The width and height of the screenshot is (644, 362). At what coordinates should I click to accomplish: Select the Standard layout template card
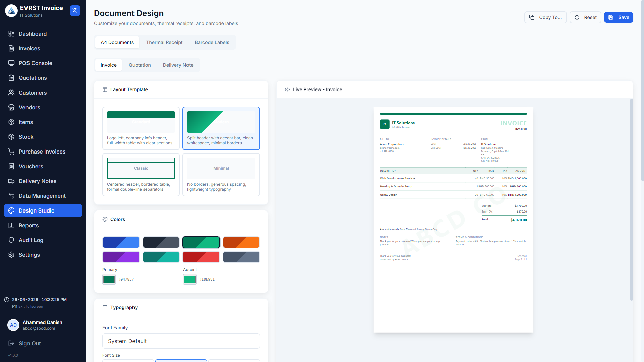[141, 128]
